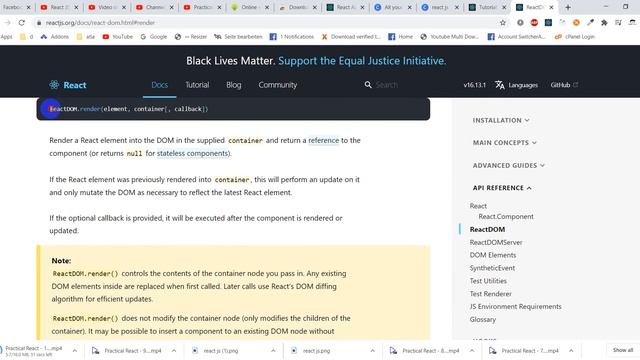
Task: Open the Tutorial nav tab
Action: point(197,85)
